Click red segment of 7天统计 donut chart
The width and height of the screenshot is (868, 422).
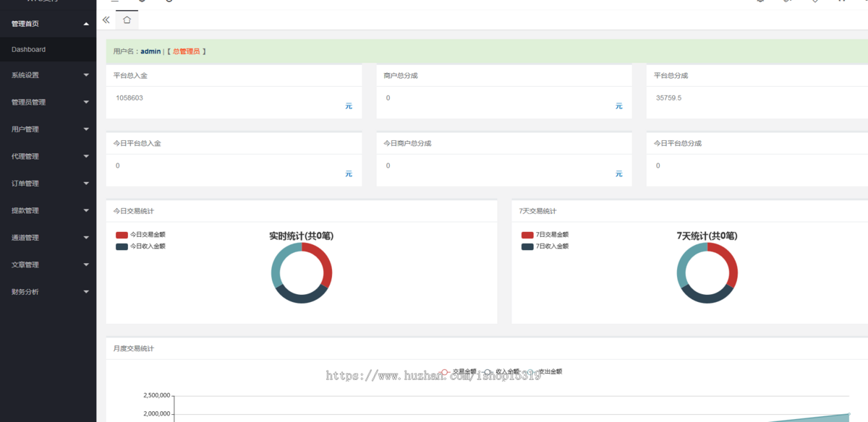coord(731,262)
